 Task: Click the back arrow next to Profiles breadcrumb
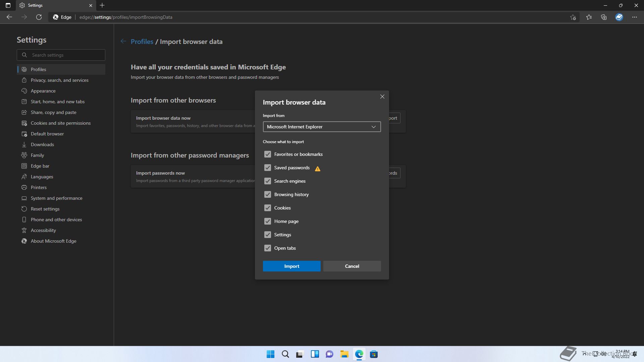point(123,41)
